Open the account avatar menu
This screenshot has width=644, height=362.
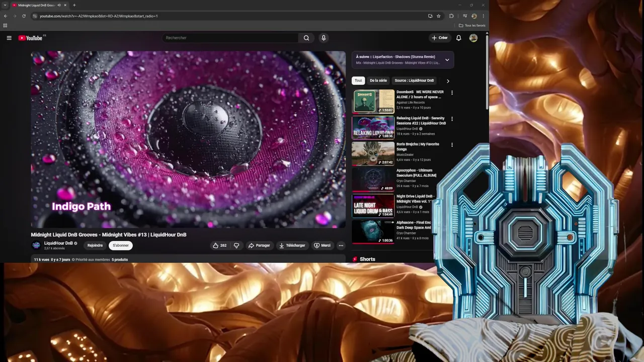click(x=473, y=38)
